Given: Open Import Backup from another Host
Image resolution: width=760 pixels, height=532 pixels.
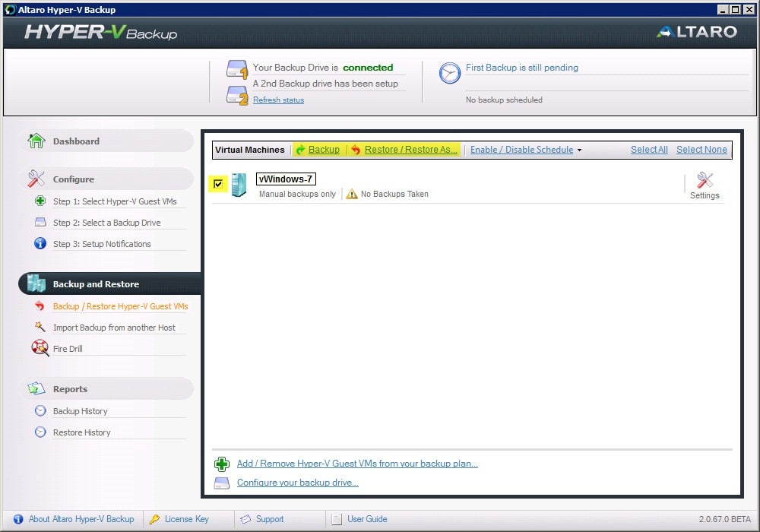Looking at the screenshot, I should click(x=114, y=328).
